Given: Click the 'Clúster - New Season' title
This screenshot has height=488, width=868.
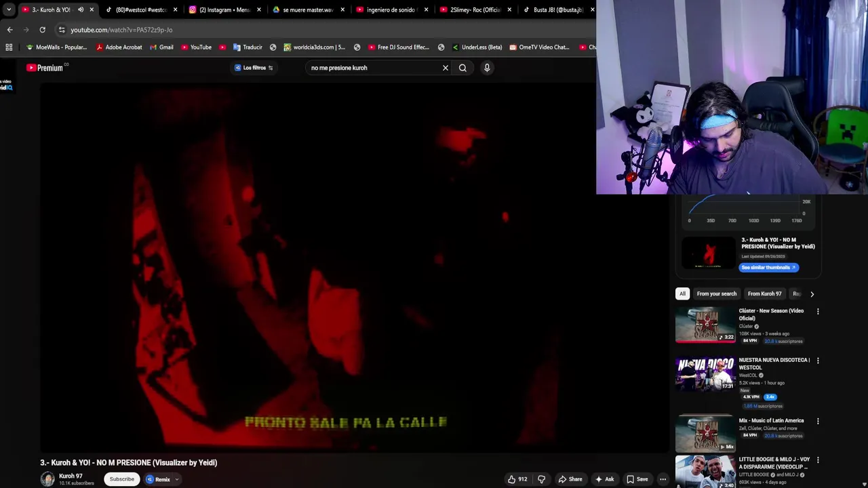Looking at the screenshot, I should (771, 314).
